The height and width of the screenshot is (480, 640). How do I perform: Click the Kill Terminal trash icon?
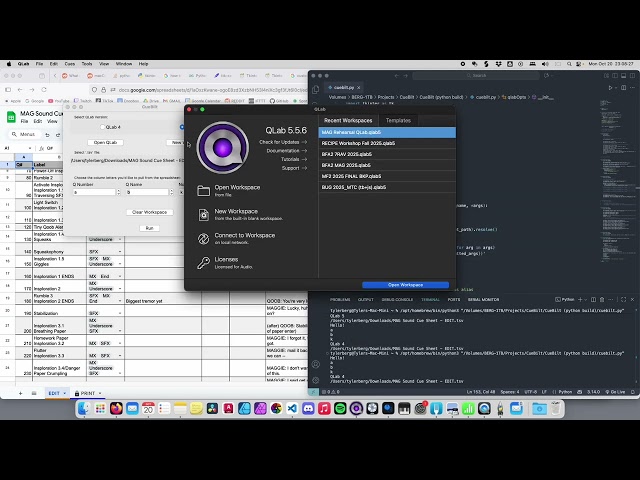coord(602,300)
